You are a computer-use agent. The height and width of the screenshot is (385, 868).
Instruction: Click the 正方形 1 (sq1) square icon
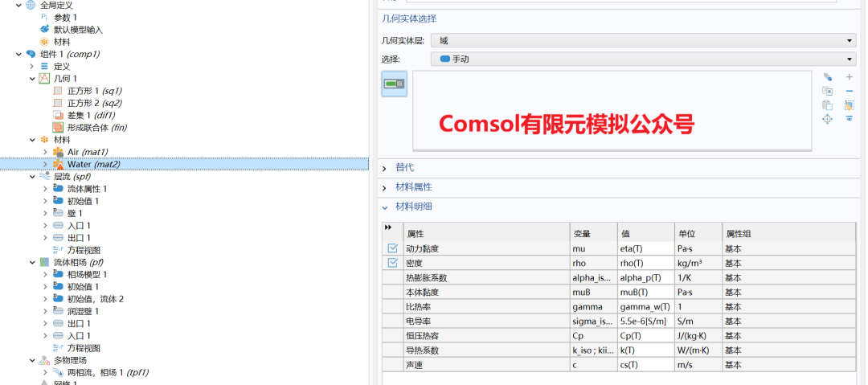click(58, 91)
